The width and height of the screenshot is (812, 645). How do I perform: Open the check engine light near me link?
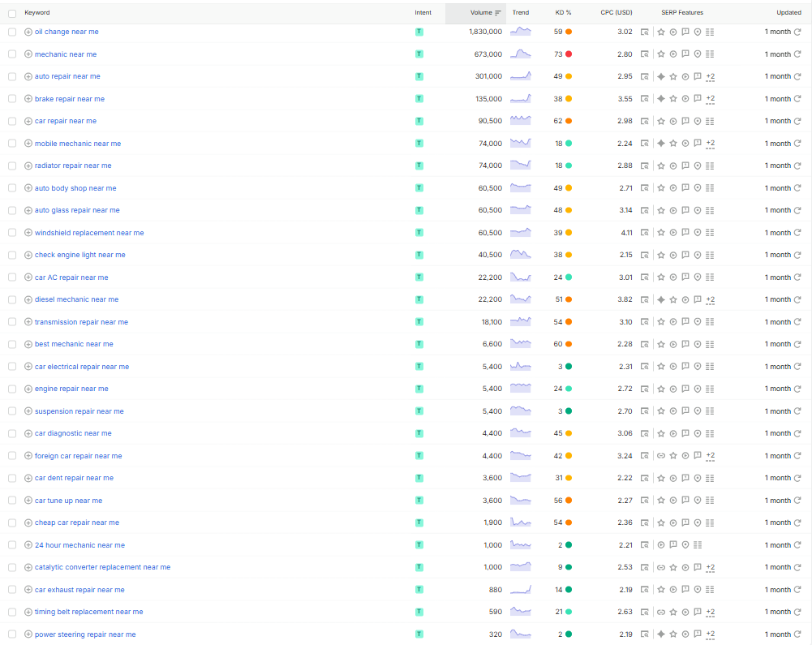pyautogui.click(x=79, y=255)
